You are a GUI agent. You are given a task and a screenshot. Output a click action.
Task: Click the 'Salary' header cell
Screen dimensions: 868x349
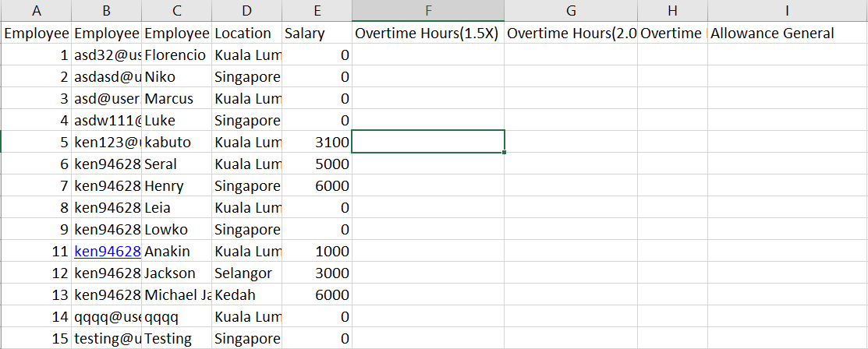pyautogui.click(x=317, y=33)
